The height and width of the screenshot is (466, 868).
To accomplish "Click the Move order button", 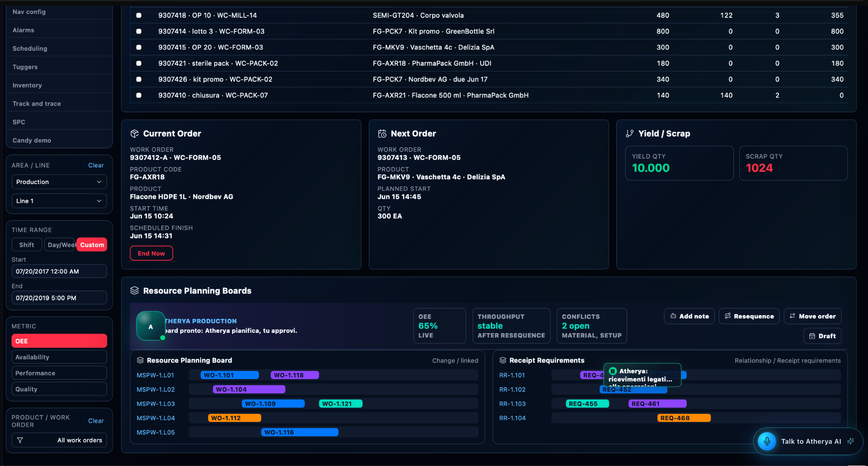I will pyautogui.click(x=812, y=316).
